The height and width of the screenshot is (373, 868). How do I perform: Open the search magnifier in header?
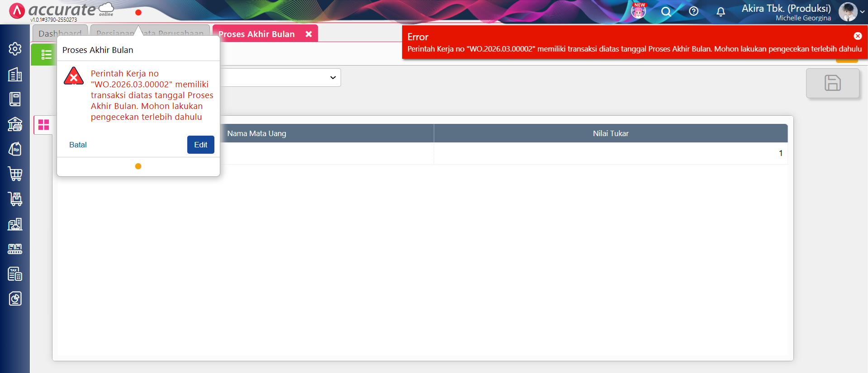coord(666,12)
